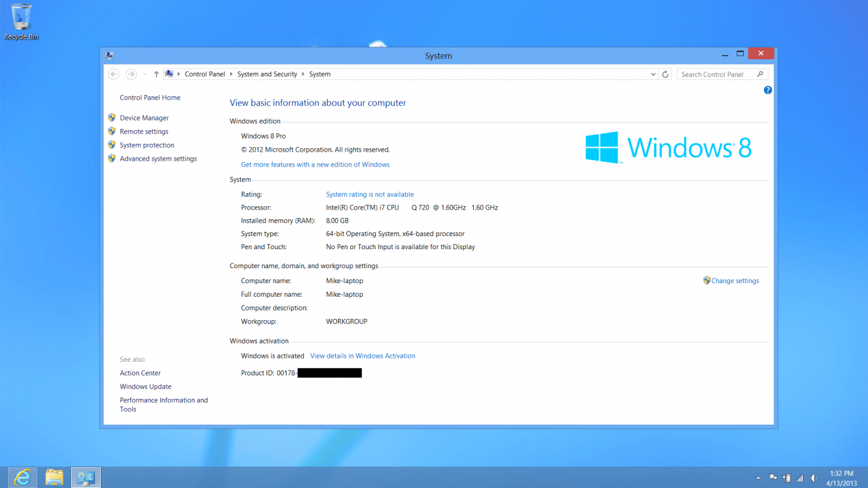Click Get more features with new edition link

point(315,165)
